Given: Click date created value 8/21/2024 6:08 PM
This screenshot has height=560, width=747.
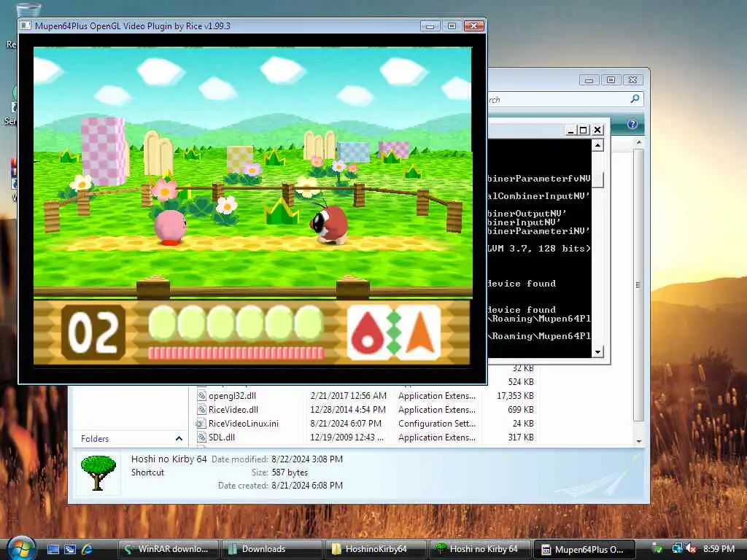Looking at the screenshot, I should click(307, 485).
